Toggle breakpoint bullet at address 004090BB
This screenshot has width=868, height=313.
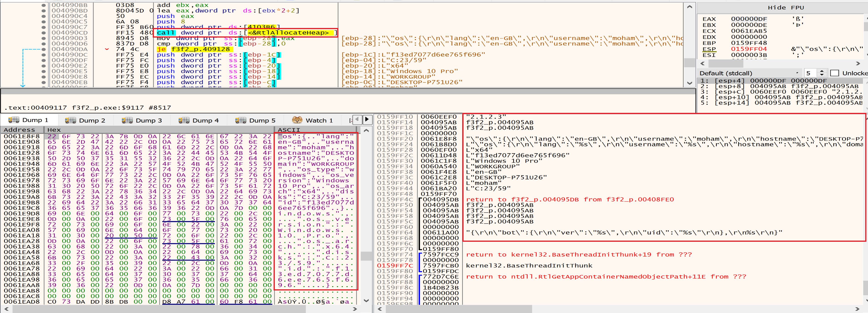pos(44,5)
